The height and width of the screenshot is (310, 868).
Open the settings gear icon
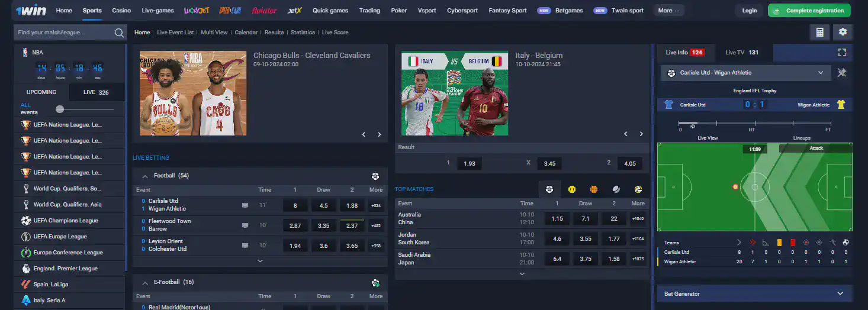pyautogui.click(x=843, y=33)
